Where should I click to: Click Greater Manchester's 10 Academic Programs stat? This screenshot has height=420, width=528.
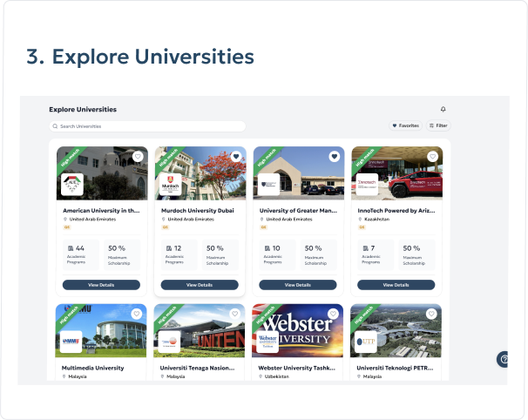pyautogui.click(x=277, y=255)
